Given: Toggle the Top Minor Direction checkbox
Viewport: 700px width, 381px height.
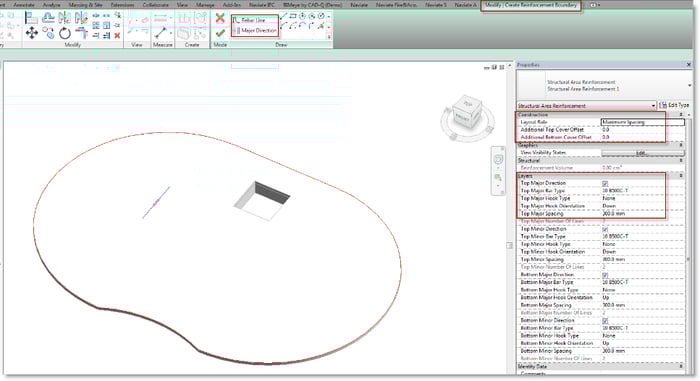Looking at the screenshot, I should pyautogui.click(x=605, y=229).
